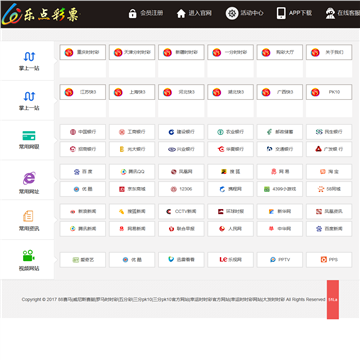360x360 pixels.
Task: Click the 湖北快3 lottery icon
Action: click(x=217, y=92)
